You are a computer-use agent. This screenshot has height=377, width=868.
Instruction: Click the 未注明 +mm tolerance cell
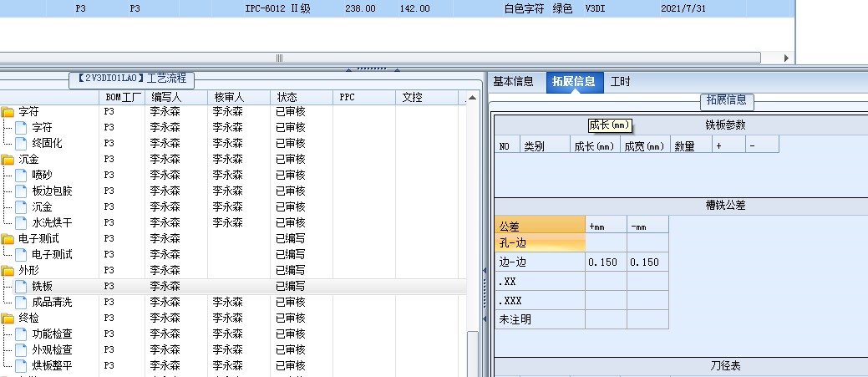[607, 319]
